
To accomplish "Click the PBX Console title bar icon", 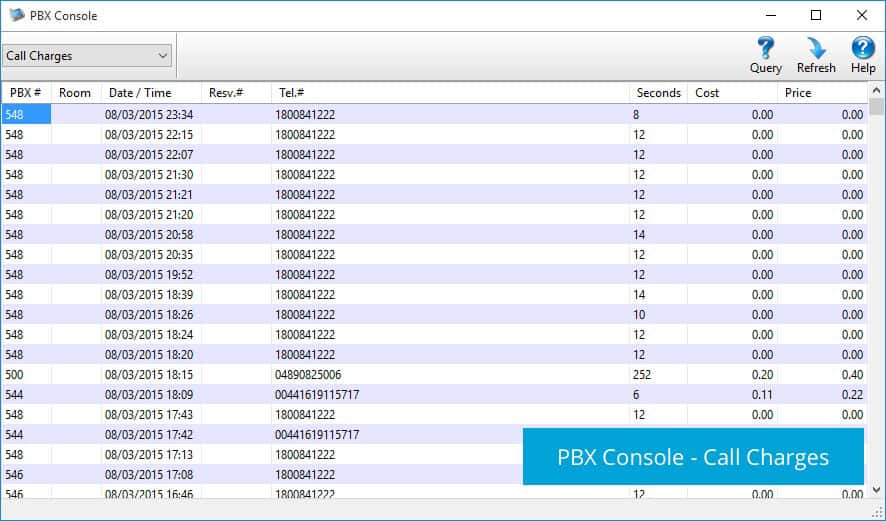I will (16, 16).
